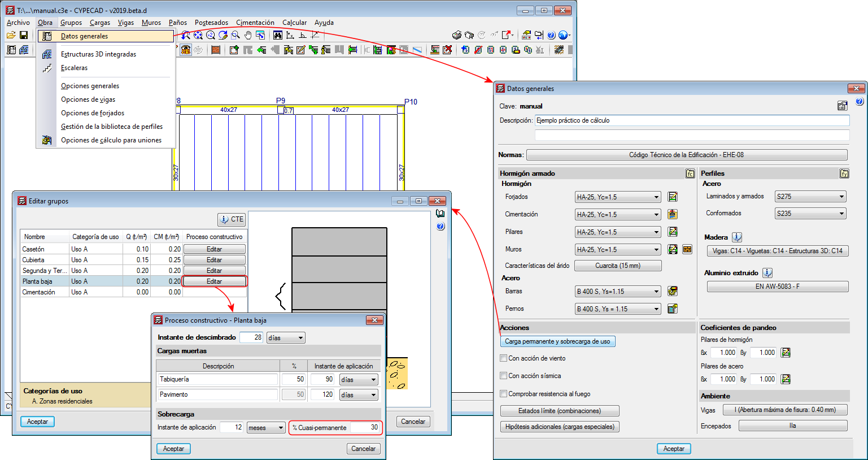
Task: Click Código Técnico de la Edificación norm button
Action: (x=687, y=155)
